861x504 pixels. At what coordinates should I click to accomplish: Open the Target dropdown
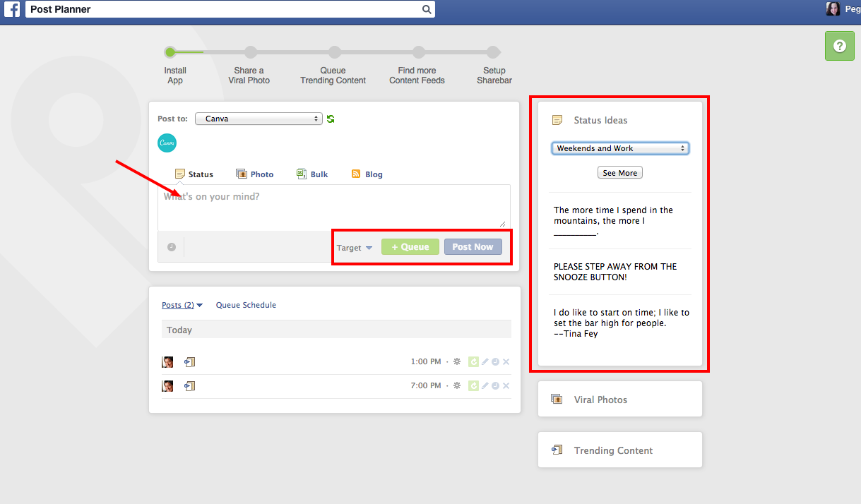(x=354, y=248)
